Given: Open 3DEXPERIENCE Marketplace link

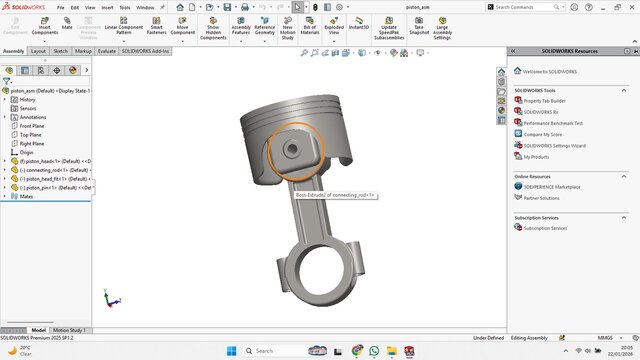Looking at the screenshot, I should coord(552,187).
